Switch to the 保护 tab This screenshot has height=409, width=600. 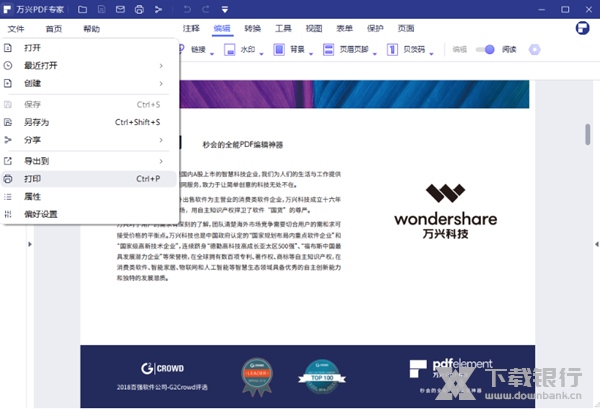point(375,28)
